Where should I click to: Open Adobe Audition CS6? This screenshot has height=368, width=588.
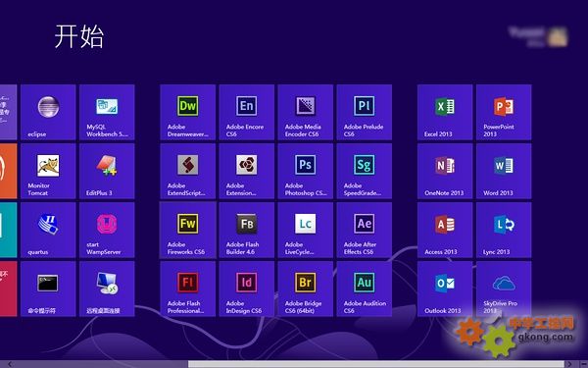coord(365,289)
